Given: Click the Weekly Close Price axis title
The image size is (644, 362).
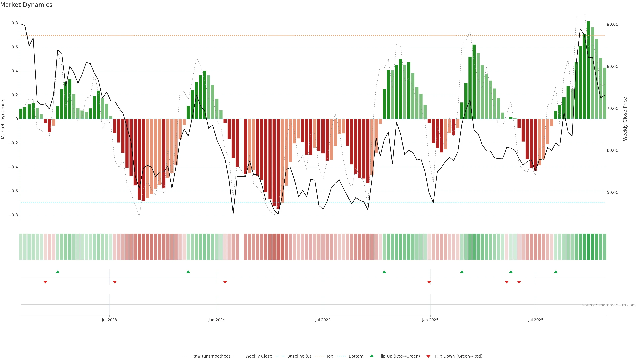Looking at the screenshot, I should pos(625,119).
